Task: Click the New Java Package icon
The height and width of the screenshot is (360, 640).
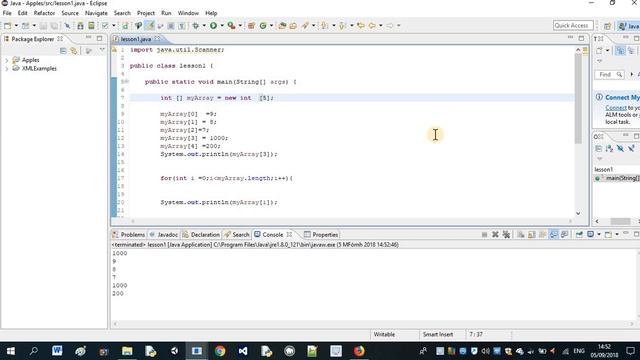Action: click(x=251, y=26)
